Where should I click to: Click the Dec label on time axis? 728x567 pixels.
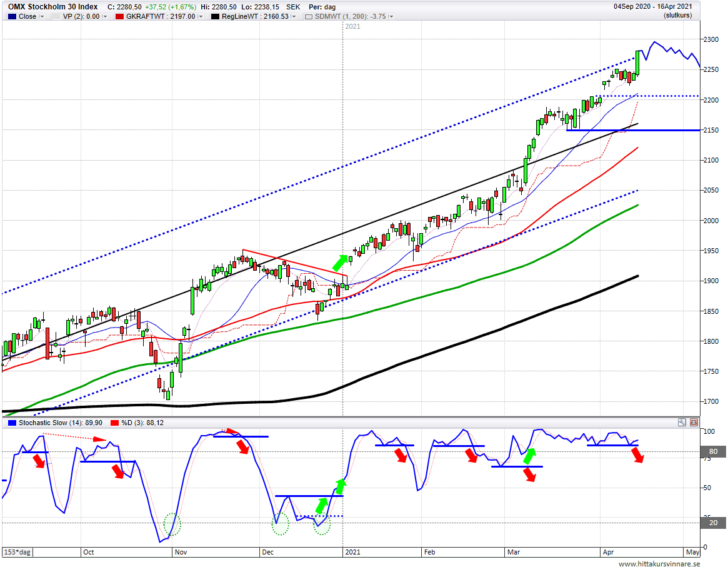tap(268, 552)
